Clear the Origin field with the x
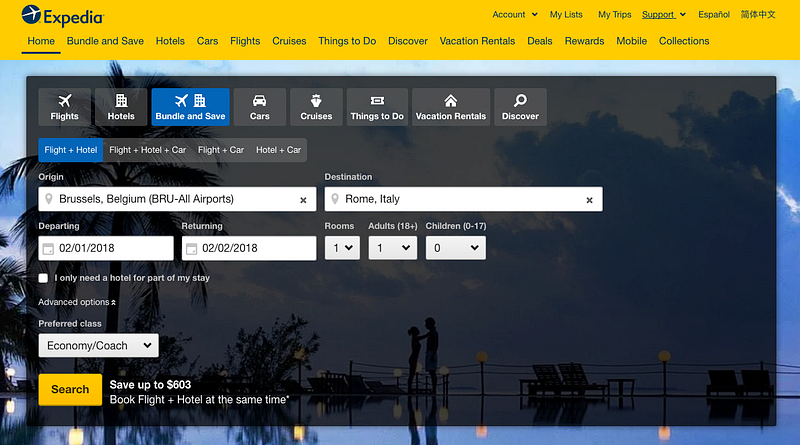The height and width of the screenshot is (445, 800). pos(303,200)
